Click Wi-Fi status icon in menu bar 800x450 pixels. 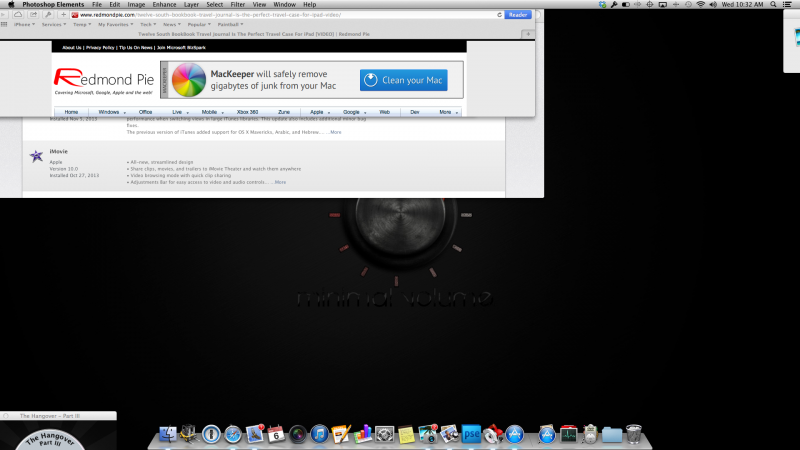701,4
